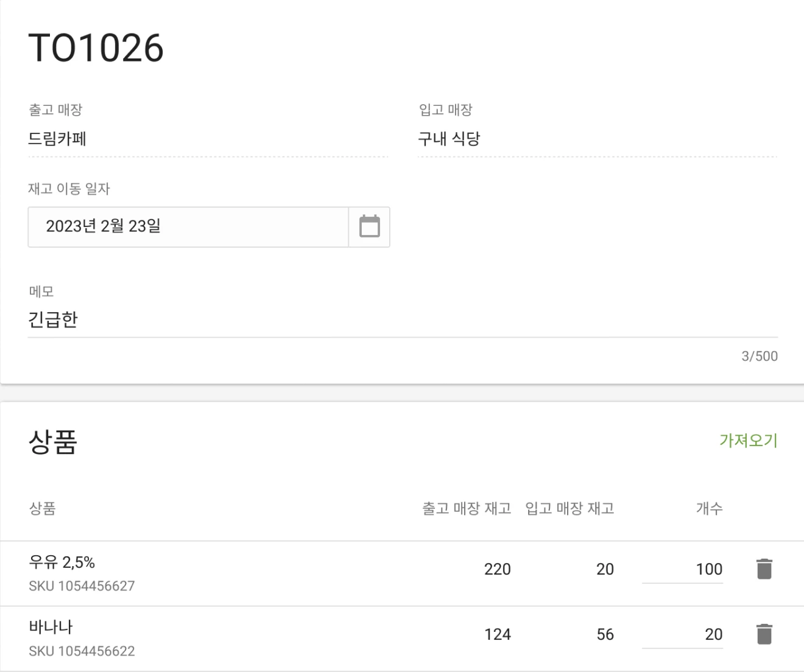
Task: Click the 220 source stock value
Action: pos(497,569)
